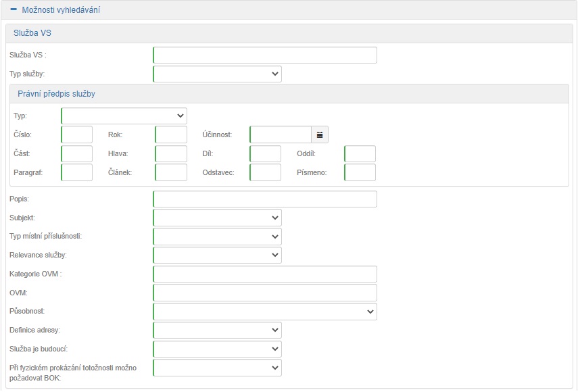
Task: Focus the OVM text field
Action: pyautogui.click(x=265, y=293)
